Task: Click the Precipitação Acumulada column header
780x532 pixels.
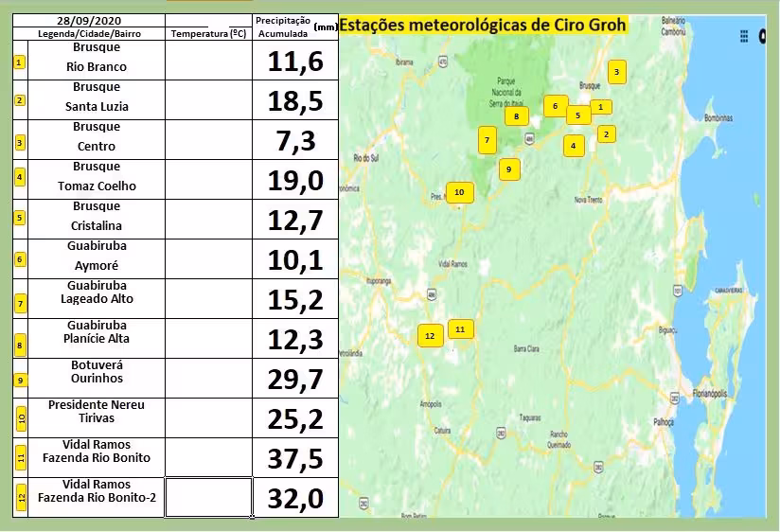Action: pos(282,27)
